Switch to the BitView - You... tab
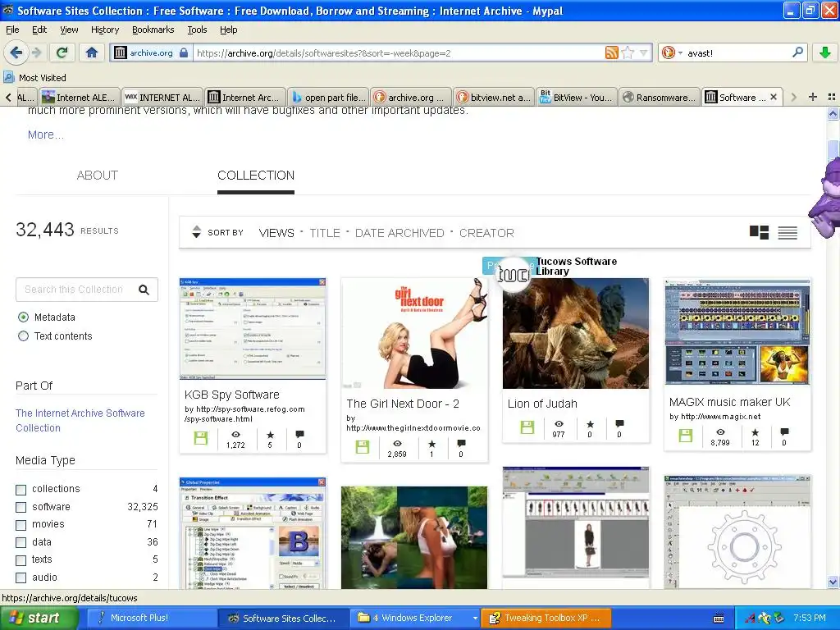Screen dimensions: 840x630 tap(577, 97)
